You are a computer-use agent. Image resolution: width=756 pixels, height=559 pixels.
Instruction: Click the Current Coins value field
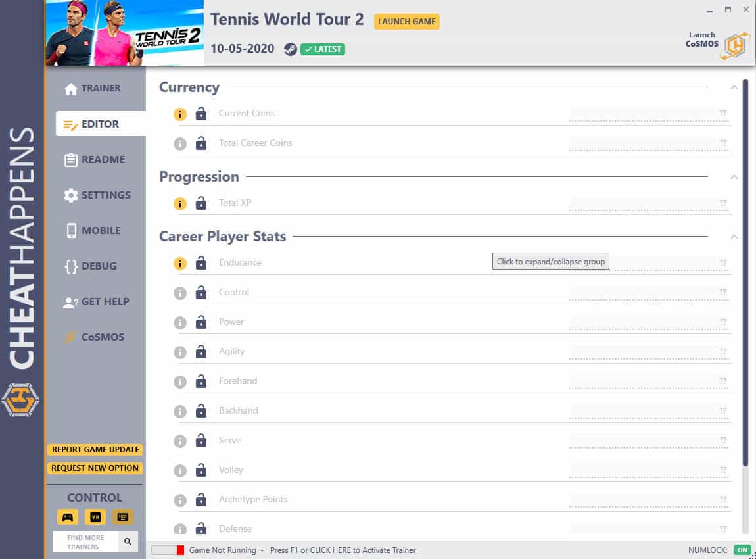coord(648,114)
